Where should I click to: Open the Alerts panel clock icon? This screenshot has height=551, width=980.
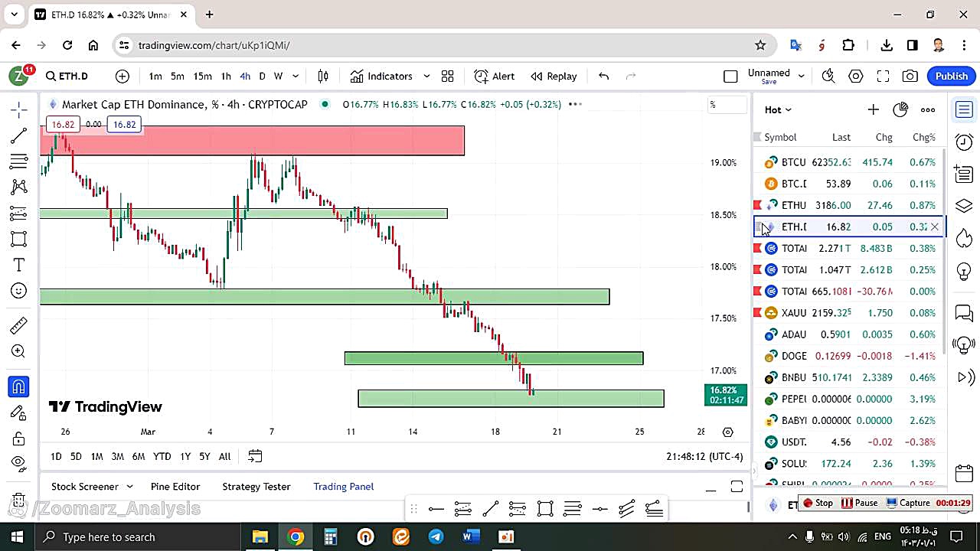[x=964, y=142]
